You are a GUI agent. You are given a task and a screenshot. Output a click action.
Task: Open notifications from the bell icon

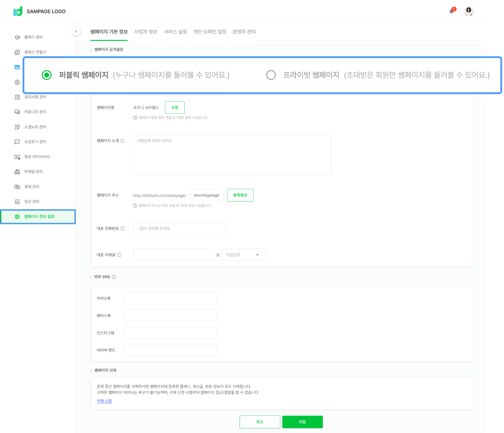451,11
